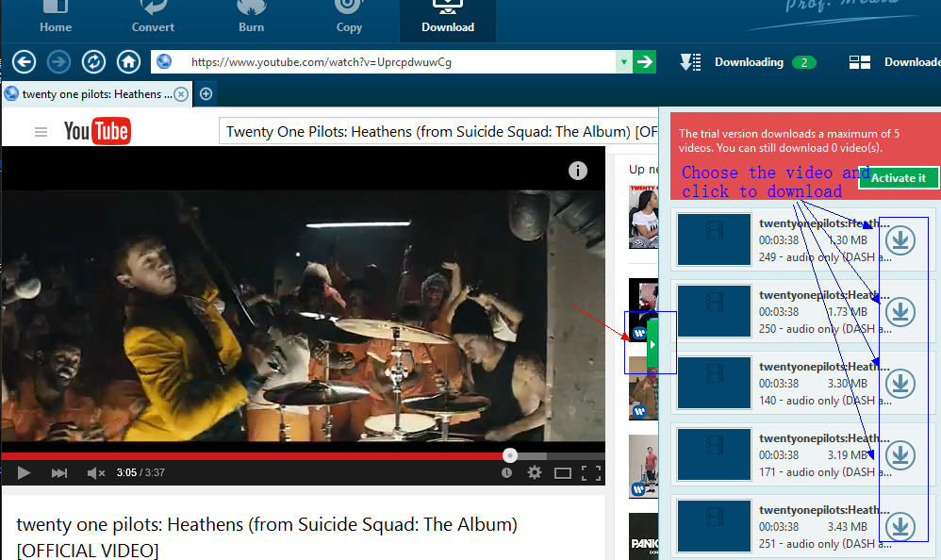Click the green Go arrow button
The height and width of the screenshot is (560, 941).
[x=645, y=62]
